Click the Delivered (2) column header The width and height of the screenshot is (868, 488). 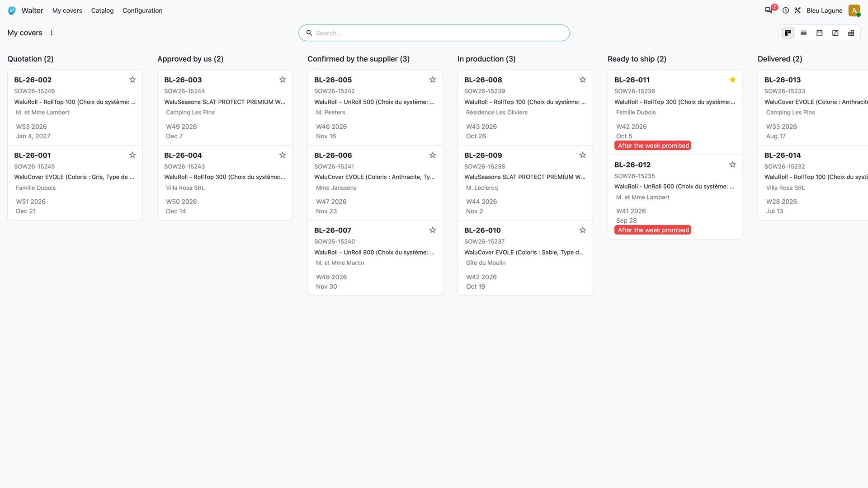(780, 59)
